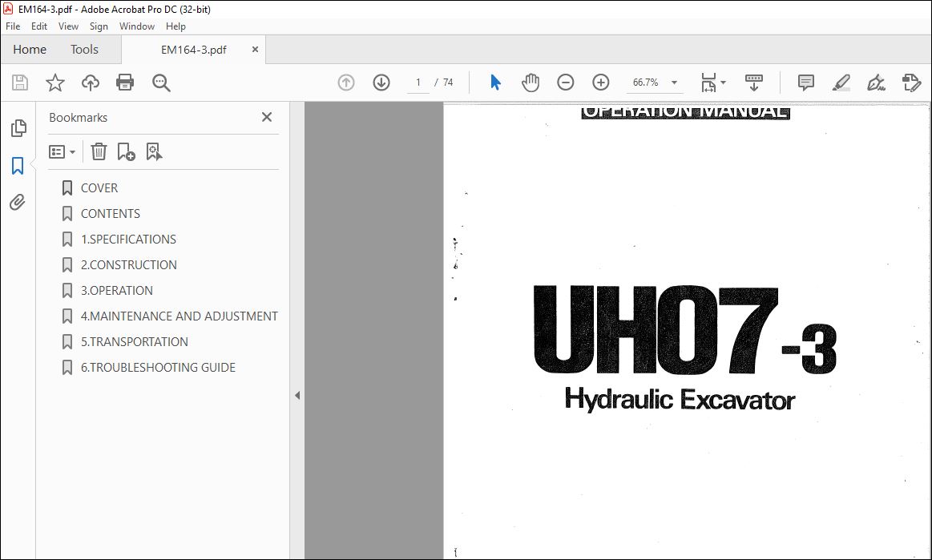
Task: Switch to the Tools tab
Action: tap(84, 50)
